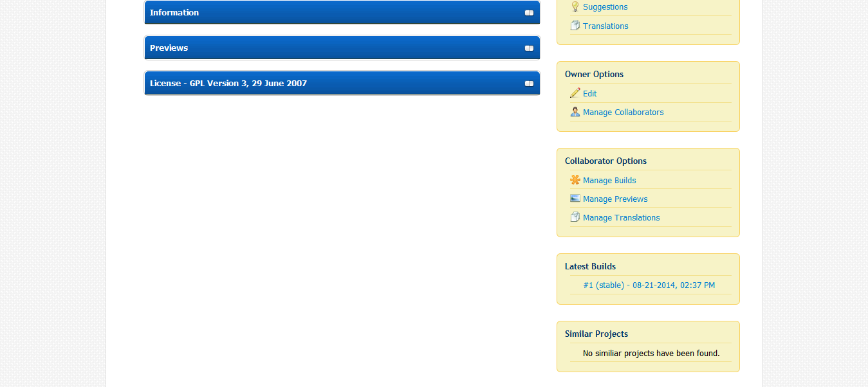Screen dimensions: 868x387
Task: Click the Manage Translations documents icon
Action: coord(575,217)
